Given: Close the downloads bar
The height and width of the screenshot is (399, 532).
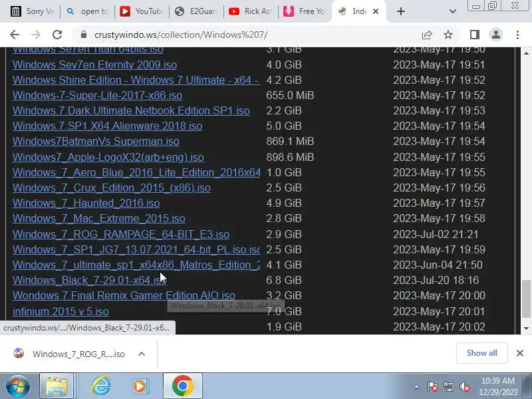Looking at the screenshot, I should click(x=519, y=353).
